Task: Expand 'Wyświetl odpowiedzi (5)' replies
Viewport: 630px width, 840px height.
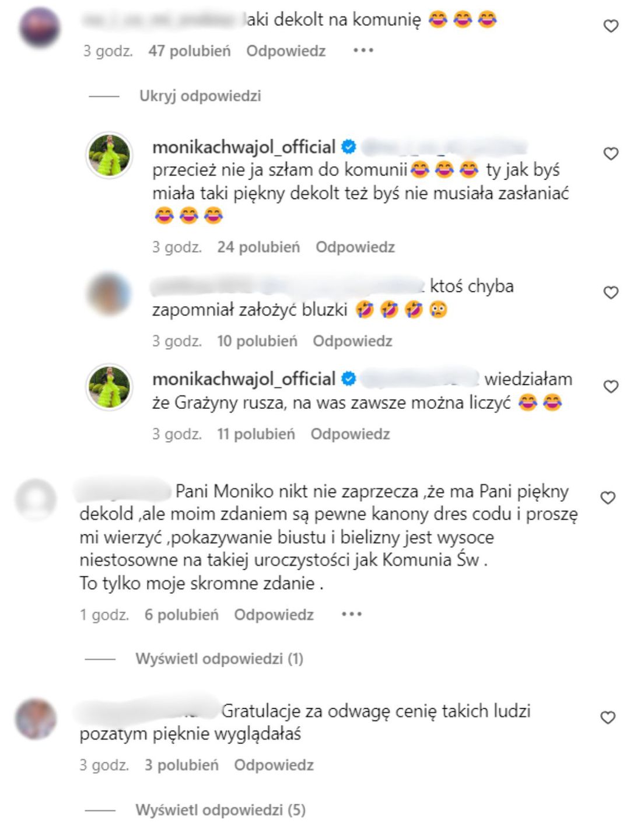Action: (220, 810)
